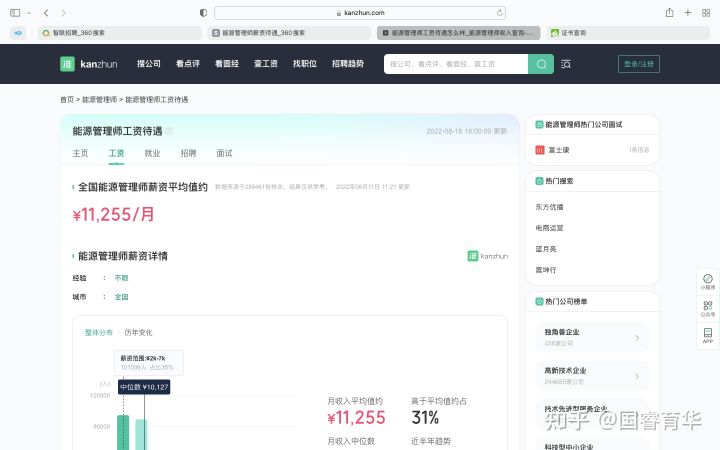Viewport: 720px width, 450px height.
Task: Click the pinned blue tab icon
Action: 18,33
